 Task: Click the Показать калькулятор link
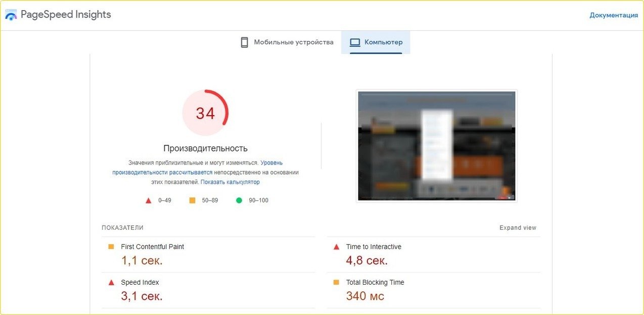[230, 182]
